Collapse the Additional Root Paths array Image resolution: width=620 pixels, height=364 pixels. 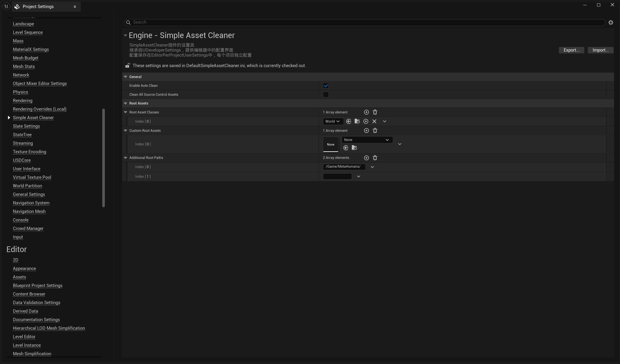(x=125, y=158)
